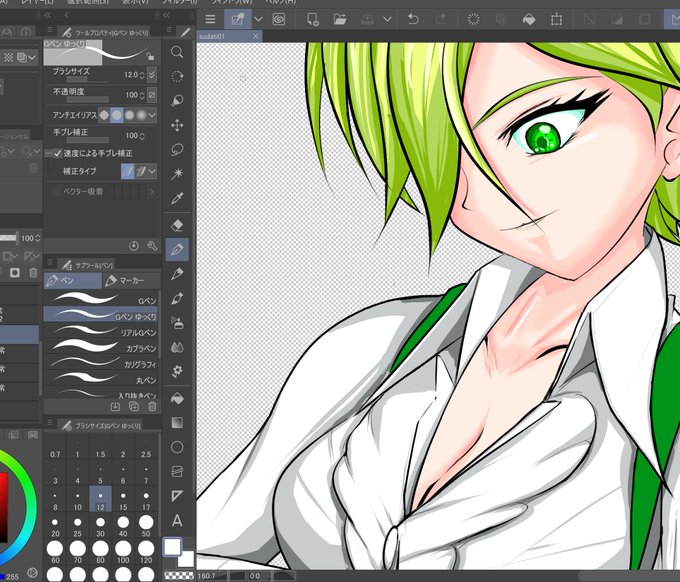Select the Move layer tool
The image size is (680, 582).
tap(177, 125)
